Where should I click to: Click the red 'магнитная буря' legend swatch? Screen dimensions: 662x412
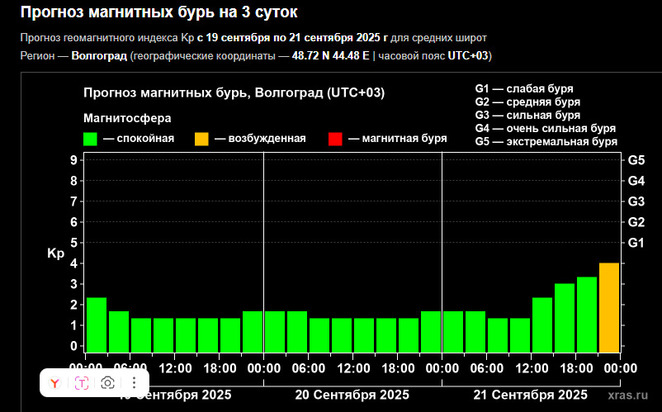tap(335, 139)
